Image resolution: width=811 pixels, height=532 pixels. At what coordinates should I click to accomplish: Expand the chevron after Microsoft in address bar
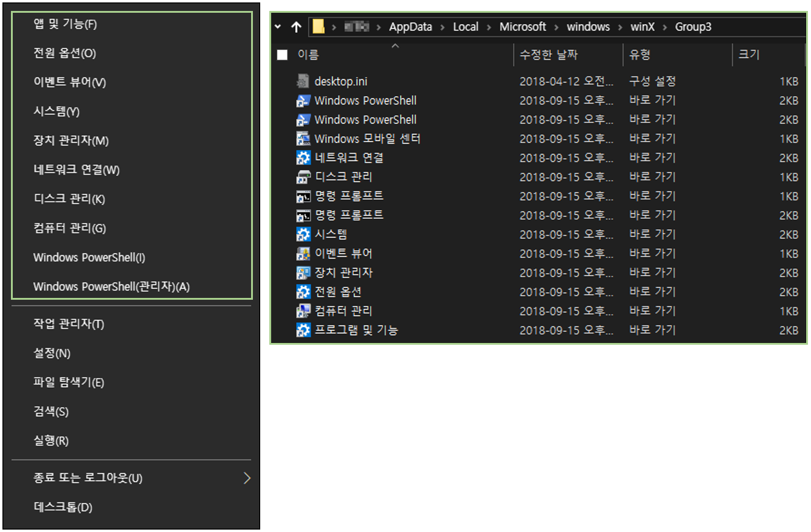coord(556,27)
